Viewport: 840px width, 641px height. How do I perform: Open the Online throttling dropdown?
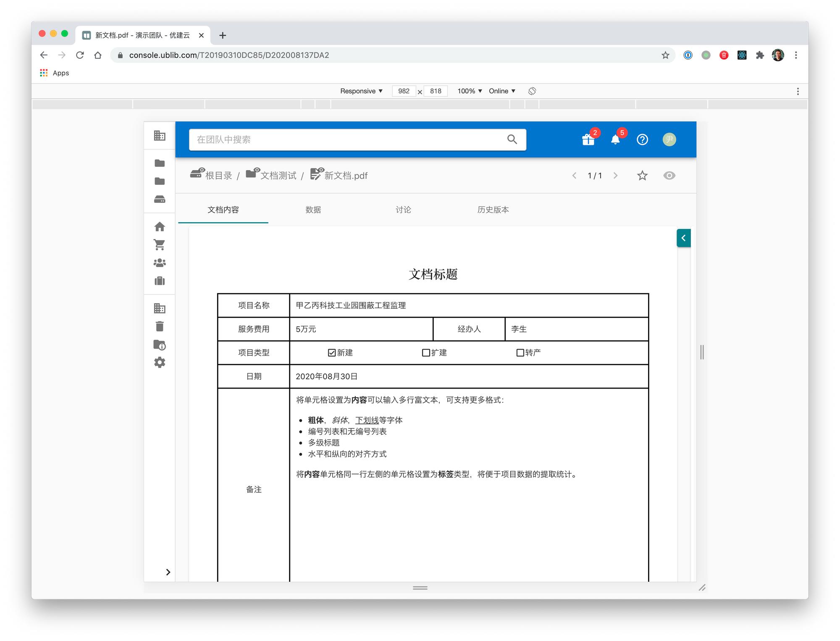(x=502, y=91)
